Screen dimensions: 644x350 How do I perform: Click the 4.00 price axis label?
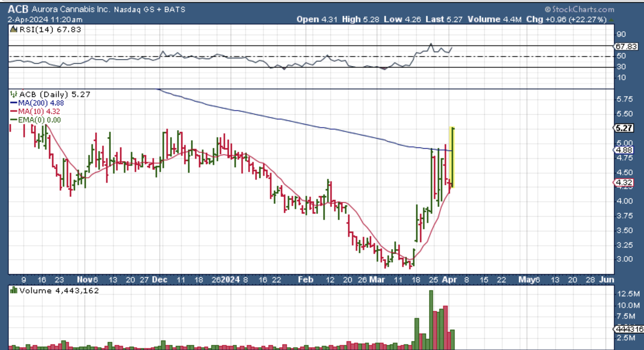625,201
